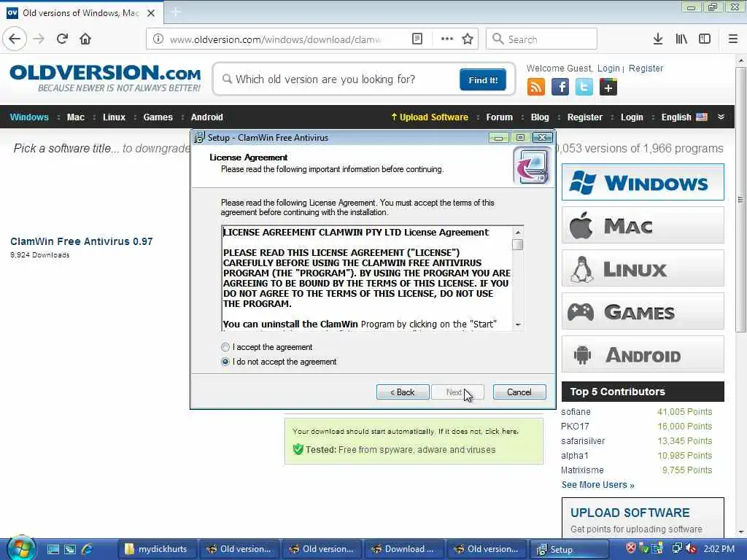Viewport: 747px width, 560px height.
Task: Open the Facebook icon on OldVersion header
Action: [560, 87]
